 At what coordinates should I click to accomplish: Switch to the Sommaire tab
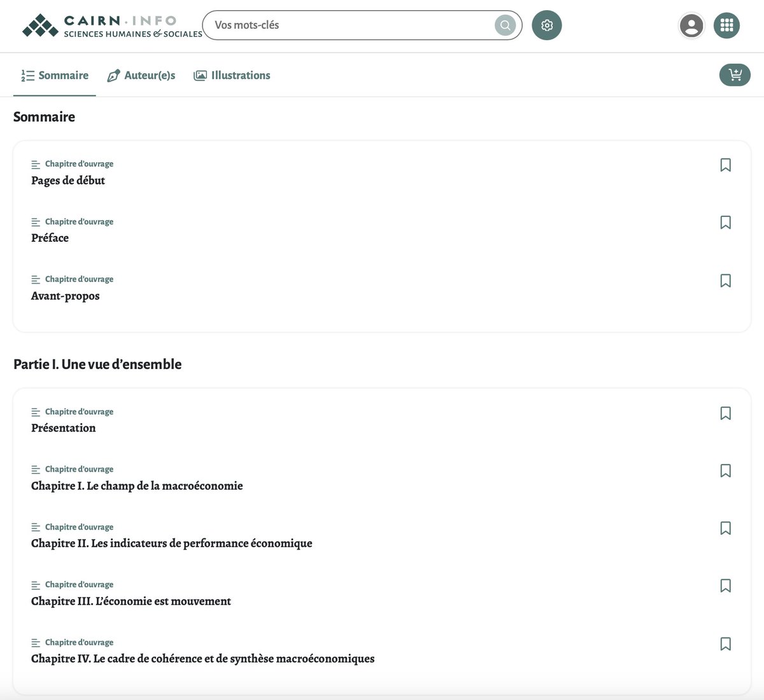pos(55,75)
